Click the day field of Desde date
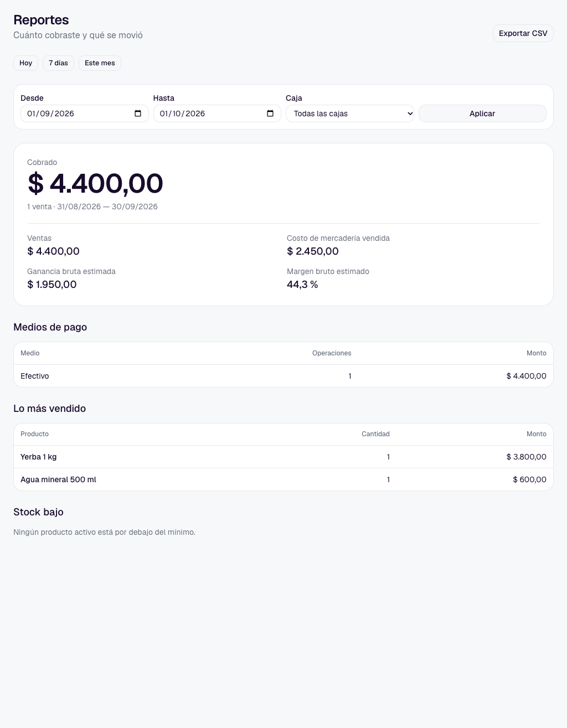 32,113
